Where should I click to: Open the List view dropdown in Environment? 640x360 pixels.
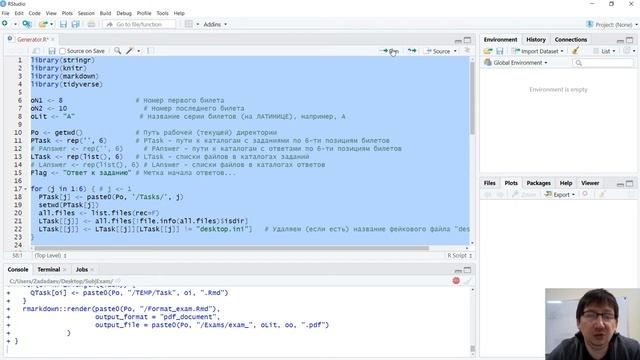click(x=604, y=51)
